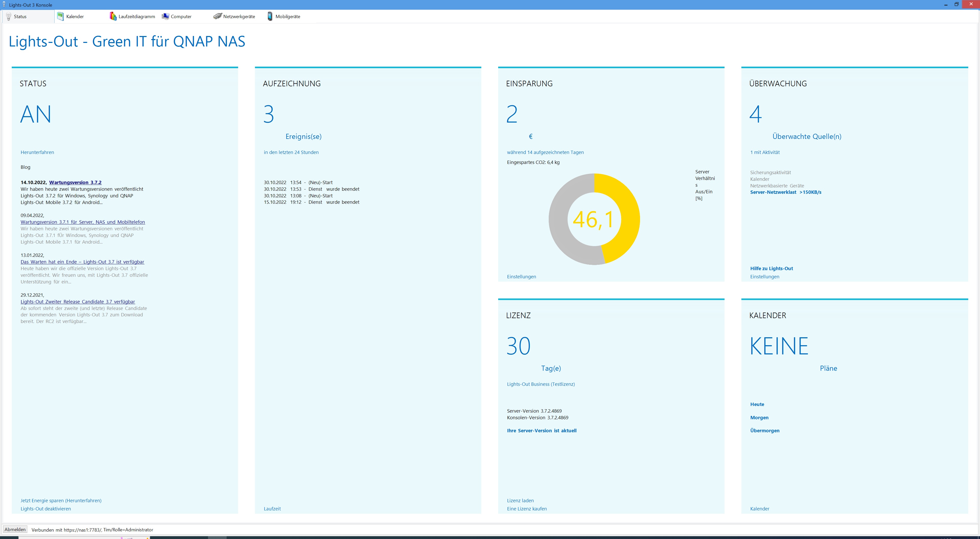Viewport: 980px width, 539px height.
Task: Click in den letzten 24 Stunden text
Action: [x=291, y=152]
